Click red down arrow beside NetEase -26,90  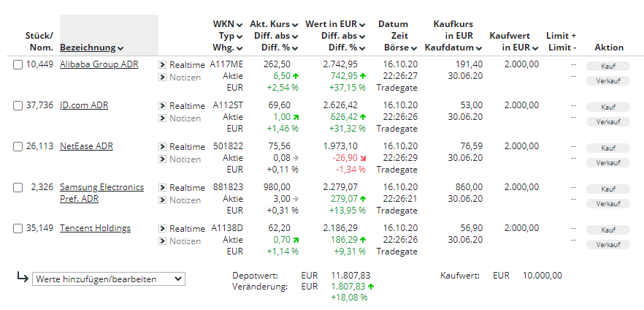pos(363,158)
